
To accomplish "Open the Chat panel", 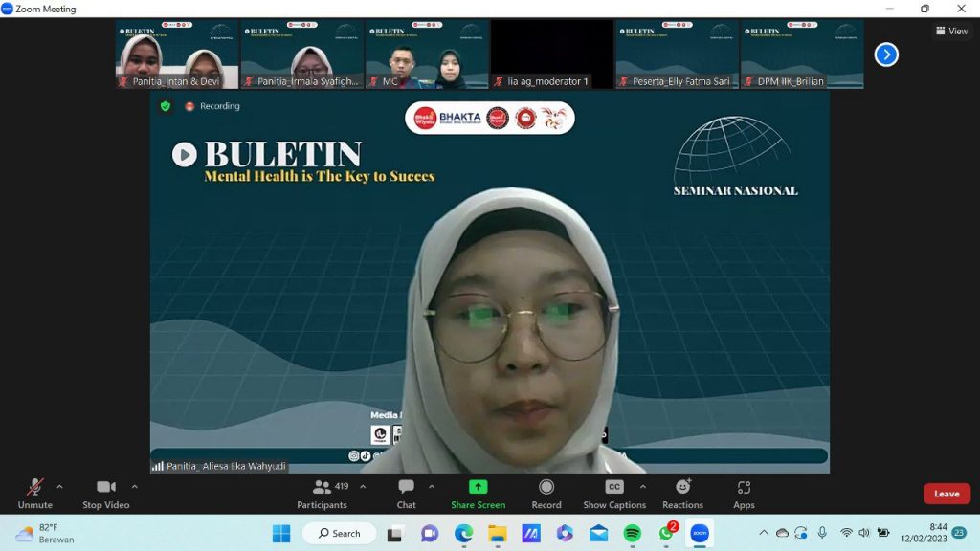I will click(406, 494).
